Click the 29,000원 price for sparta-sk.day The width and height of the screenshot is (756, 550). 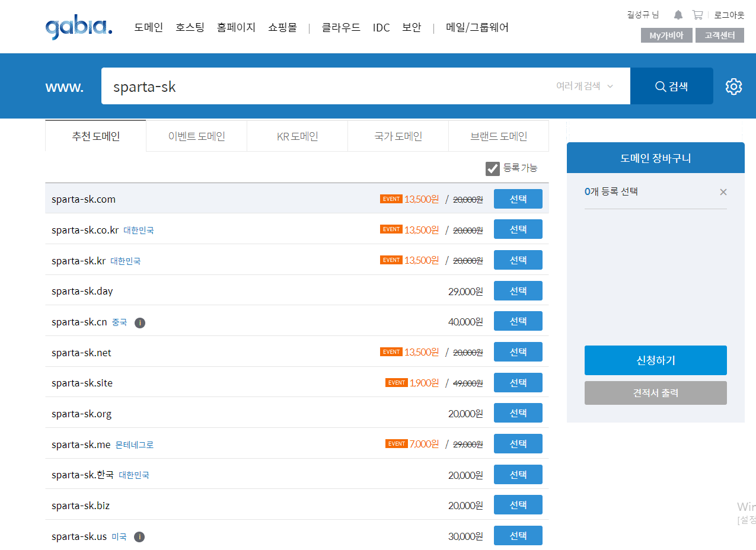click(465, 291)
